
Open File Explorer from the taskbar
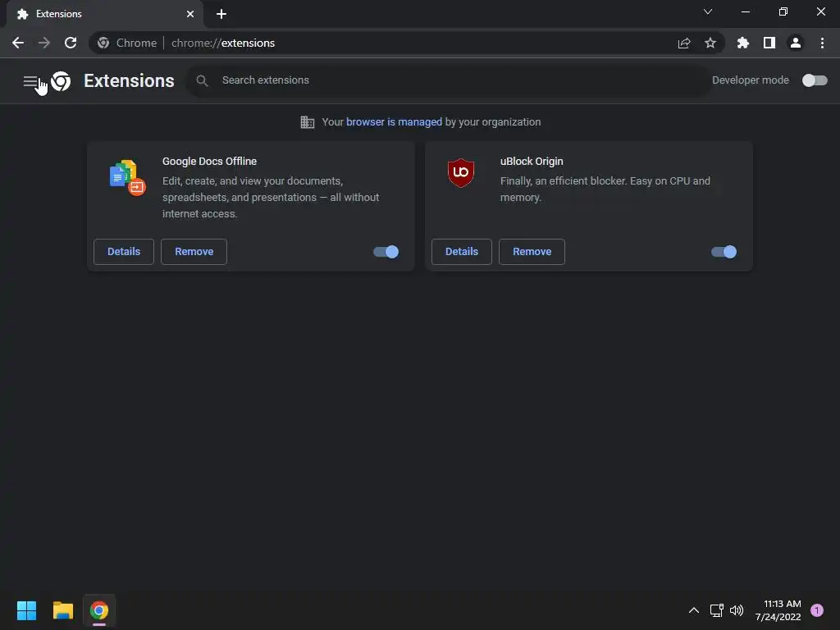(x=62, y=610)
